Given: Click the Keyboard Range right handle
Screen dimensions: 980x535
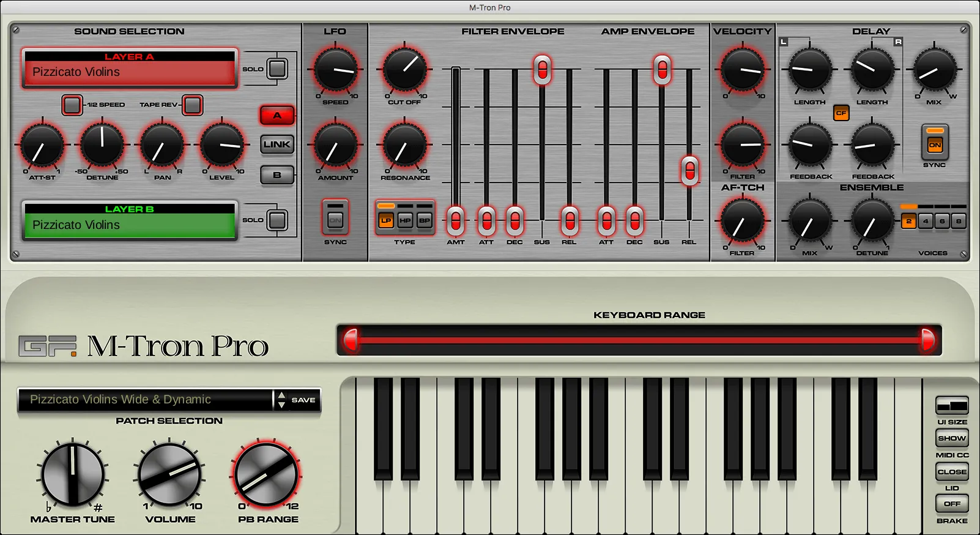Looking at the screenshot, I should click(x=927, y=340).
